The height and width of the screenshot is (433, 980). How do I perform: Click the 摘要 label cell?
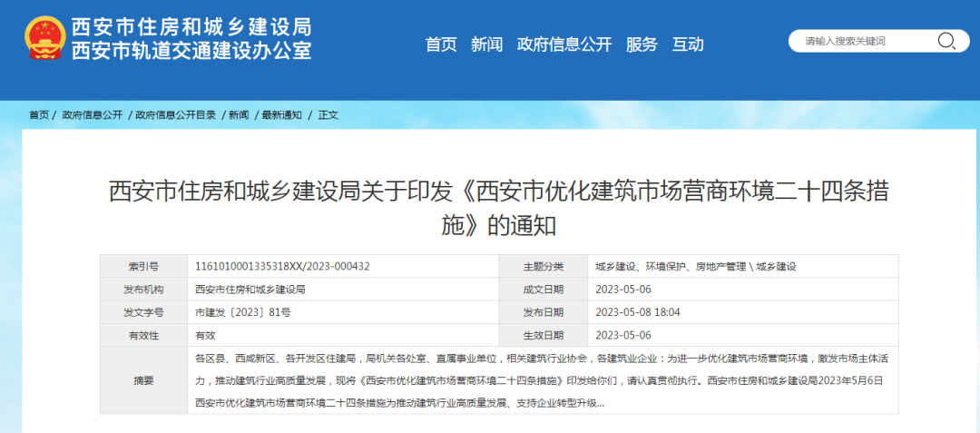143,380
